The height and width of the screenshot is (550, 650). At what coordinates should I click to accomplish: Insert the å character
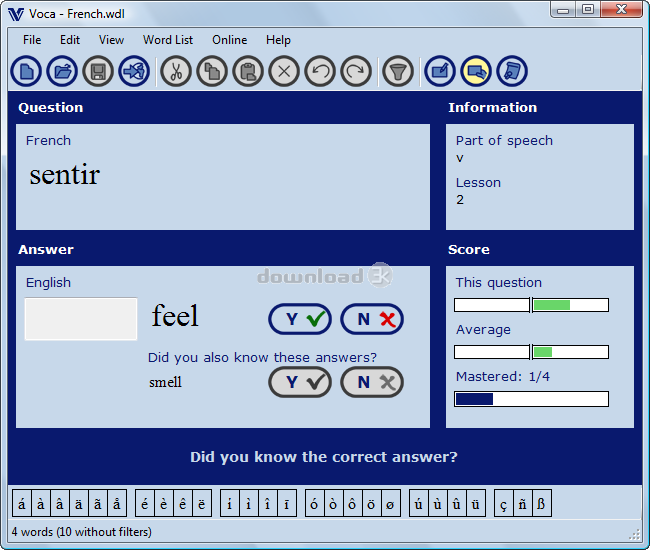(117, 504)
